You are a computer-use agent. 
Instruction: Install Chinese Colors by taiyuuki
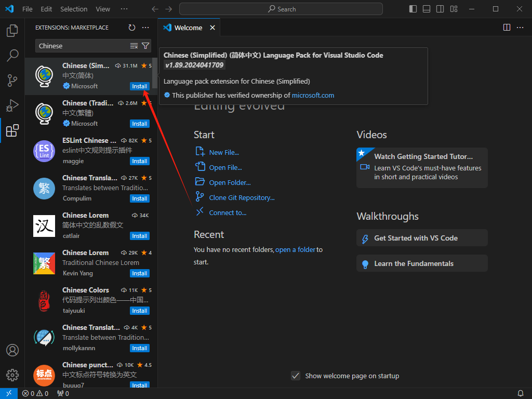(x=139, y=311)
